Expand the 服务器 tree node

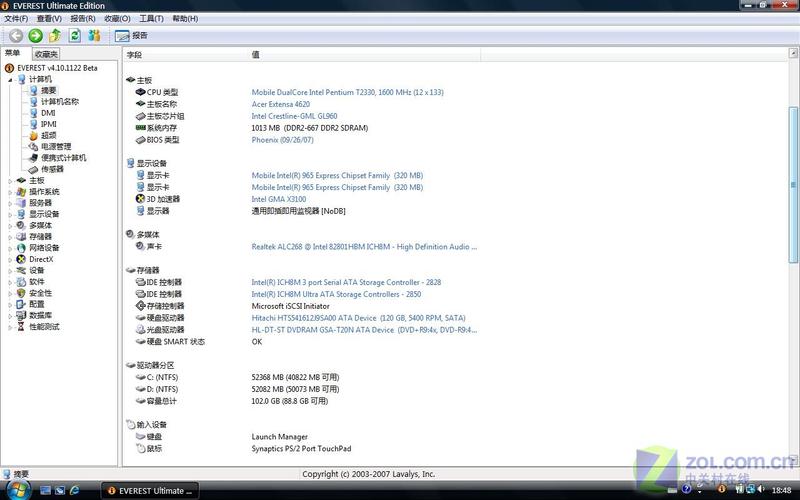(10, 203)
